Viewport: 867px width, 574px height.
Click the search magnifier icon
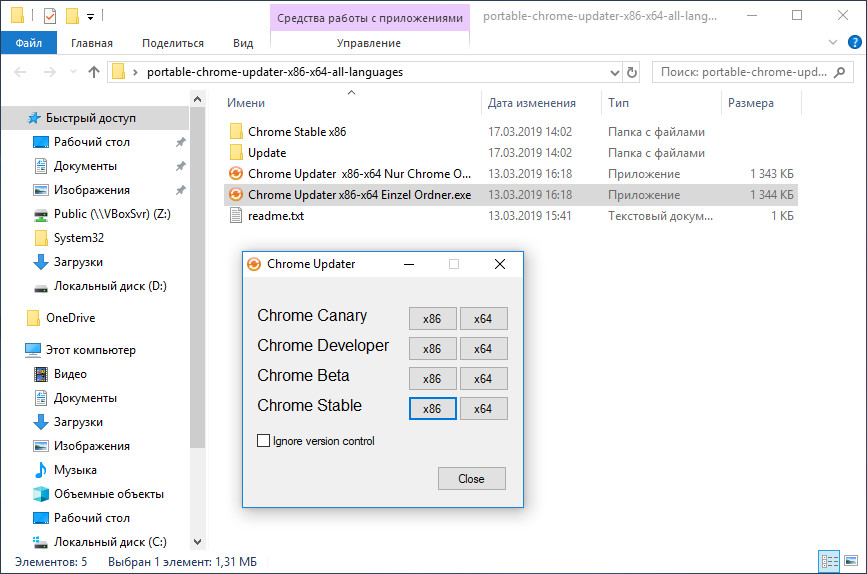click(839, 72)
